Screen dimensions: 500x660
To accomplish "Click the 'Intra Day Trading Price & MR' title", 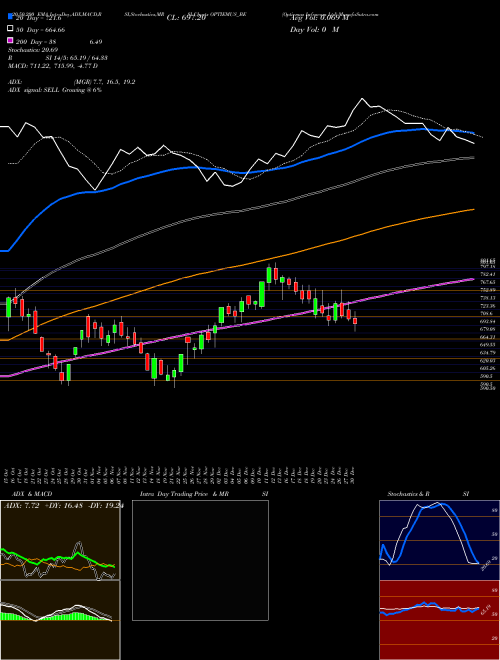I will click(184, 494).
